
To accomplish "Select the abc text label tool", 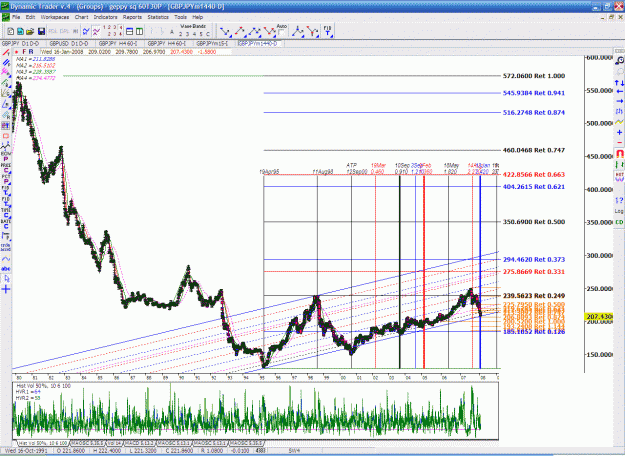I will [x=6, y=269].
